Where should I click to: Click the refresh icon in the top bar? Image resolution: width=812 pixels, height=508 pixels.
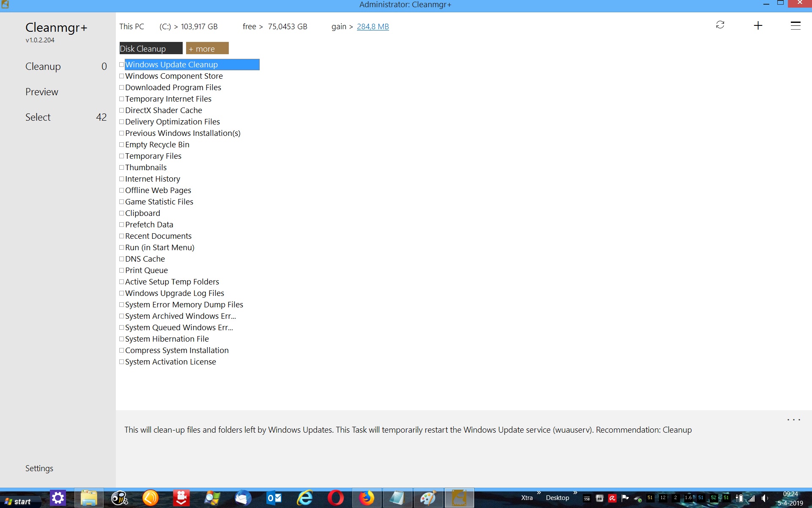720,25
